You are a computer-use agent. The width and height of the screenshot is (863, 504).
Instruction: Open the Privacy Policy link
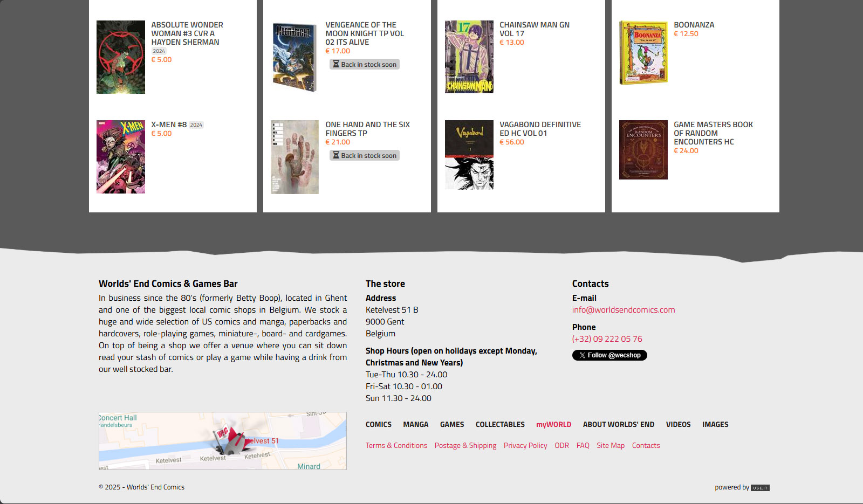coord(525,446)
